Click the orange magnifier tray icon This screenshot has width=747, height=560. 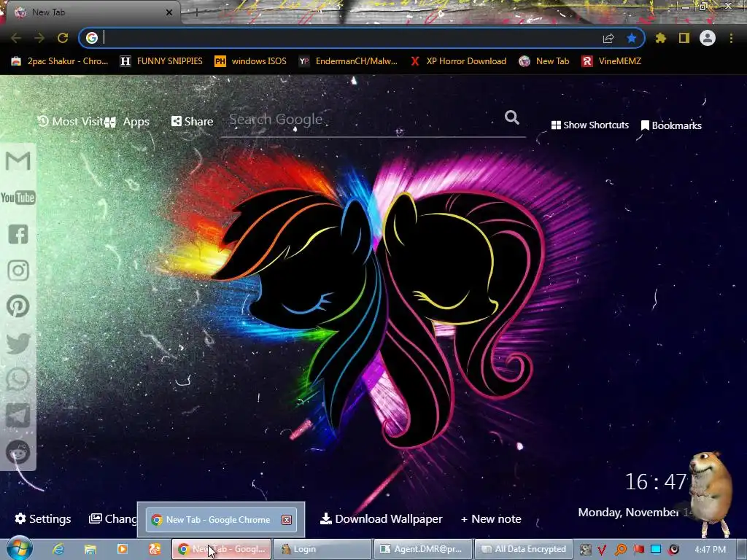pyautogui.click(x=621, y=550)
